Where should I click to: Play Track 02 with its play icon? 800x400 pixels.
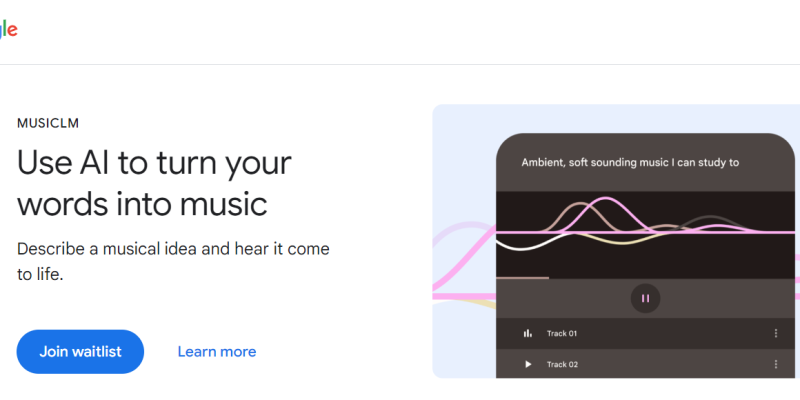[x=528, y=364]
